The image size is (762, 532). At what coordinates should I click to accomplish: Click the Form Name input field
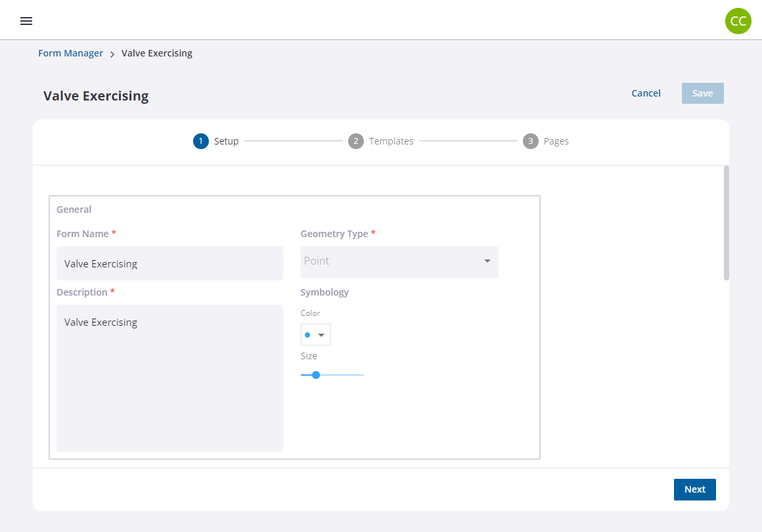169,263
